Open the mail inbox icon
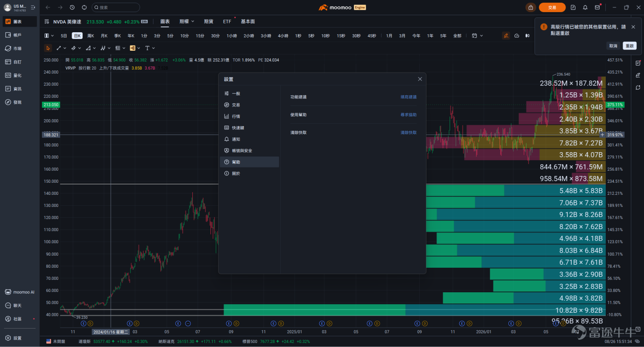The height and width of the screenshot is (347, 644). click(597, 7)
